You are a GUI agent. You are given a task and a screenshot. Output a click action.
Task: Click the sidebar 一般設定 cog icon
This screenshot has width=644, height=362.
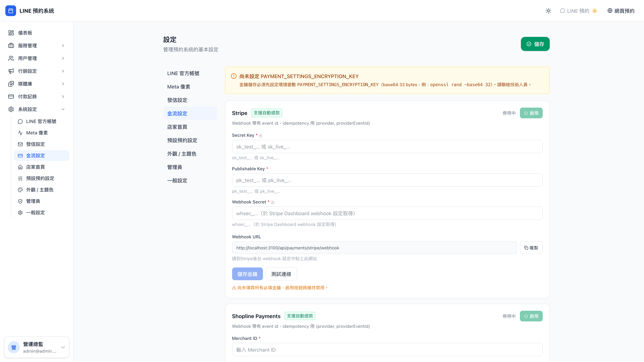point(20,213)
